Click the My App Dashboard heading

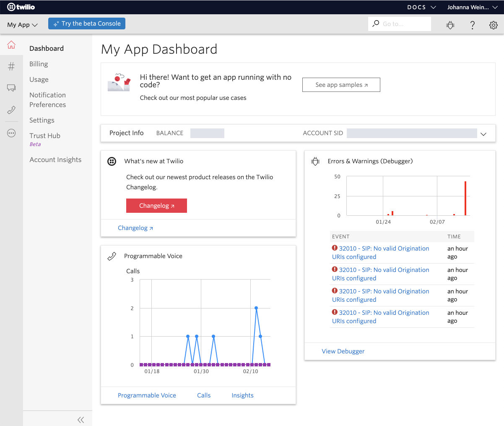pos(159,49)
